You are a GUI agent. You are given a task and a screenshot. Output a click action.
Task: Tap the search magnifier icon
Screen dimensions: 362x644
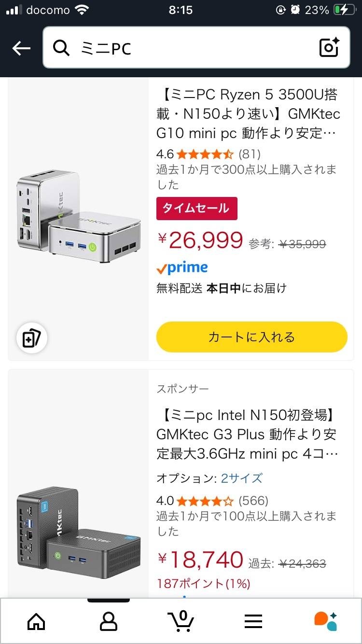point(61,48)
